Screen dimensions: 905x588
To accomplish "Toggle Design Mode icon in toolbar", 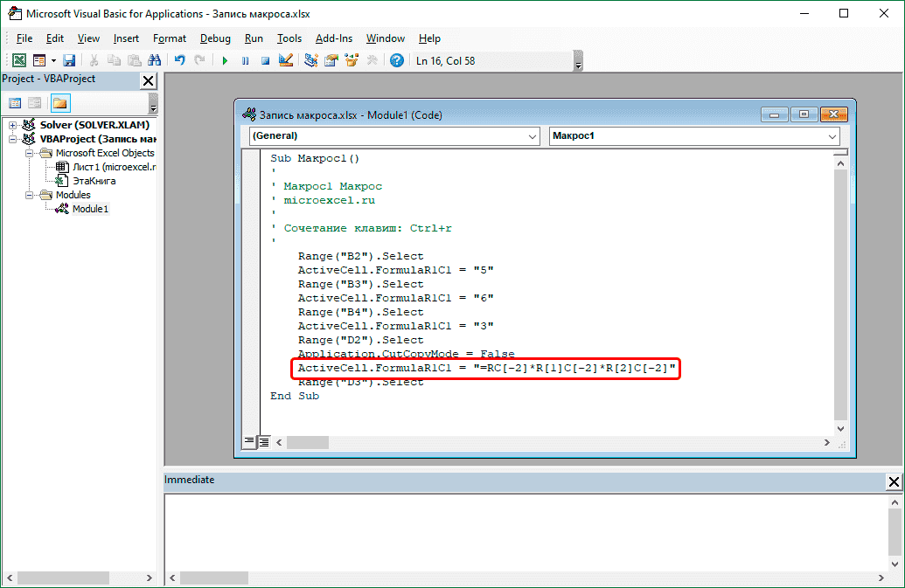I will 285,60.
